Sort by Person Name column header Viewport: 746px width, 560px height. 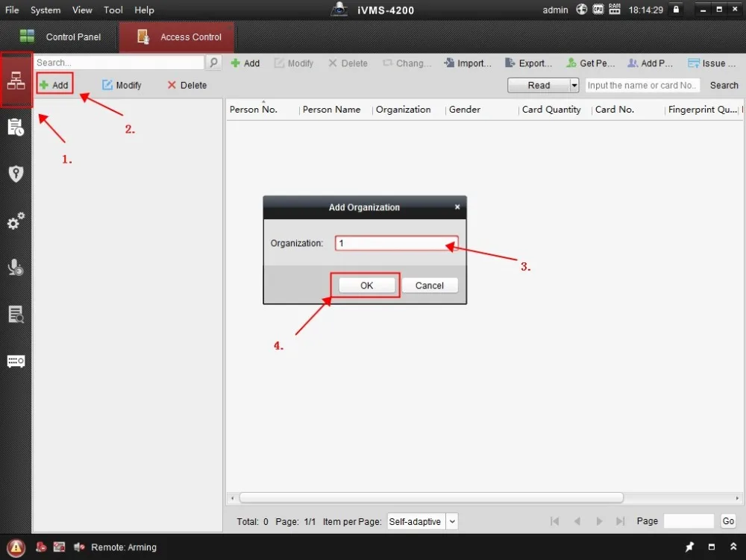pos(332,110)
